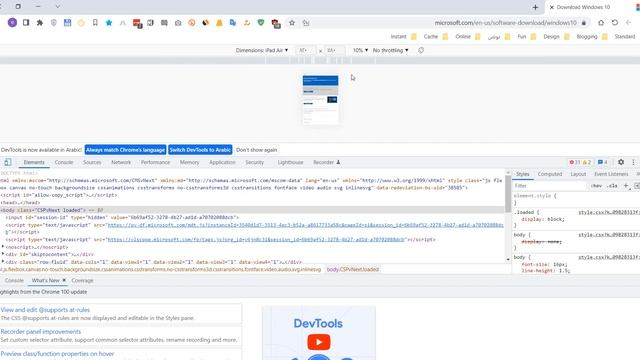Open DevTools settings gear

coord(621,162)
